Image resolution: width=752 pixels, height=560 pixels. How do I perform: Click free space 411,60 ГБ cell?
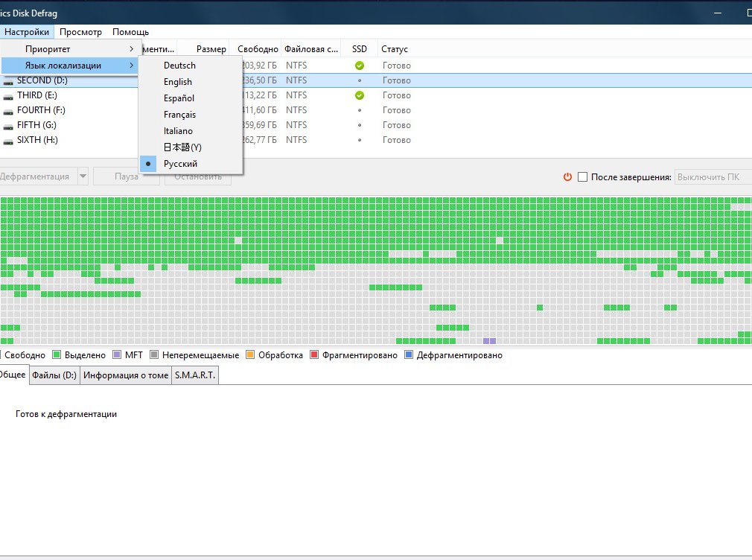pyautogui.click(x=259, y=110)
